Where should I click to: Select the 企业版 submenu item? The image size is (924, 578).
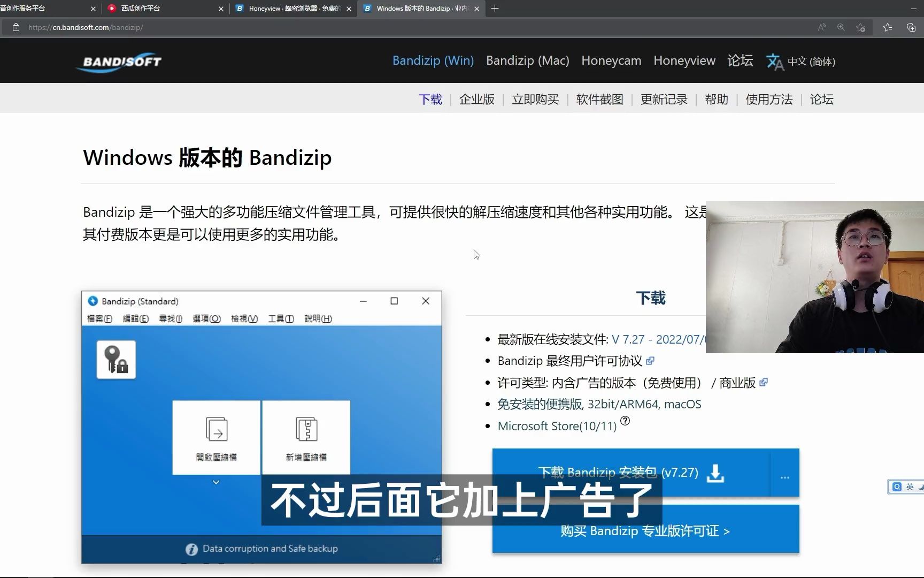click(477, 100)
